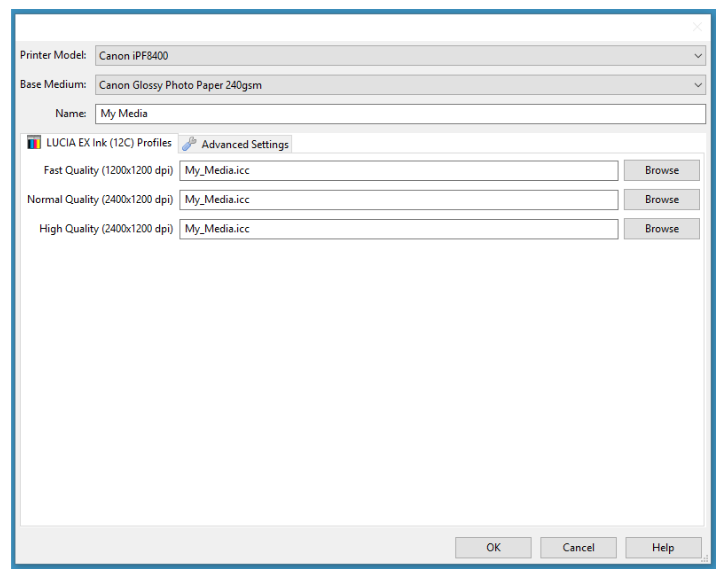Click the ink color bars icon on Profiles tab
This screenshot has width=726, height=582.
pyautogui.click(x=34, y=143)
